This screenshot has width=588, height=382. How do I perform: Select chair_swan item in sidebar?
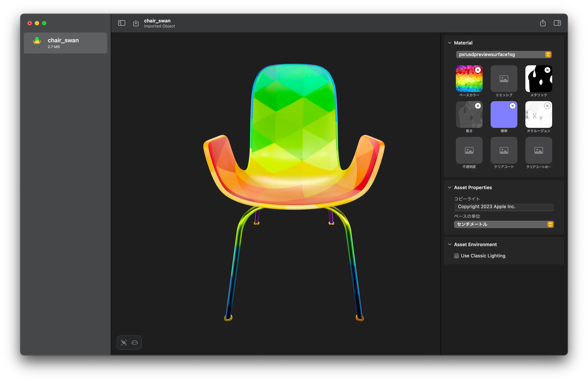tap(66, 43)
